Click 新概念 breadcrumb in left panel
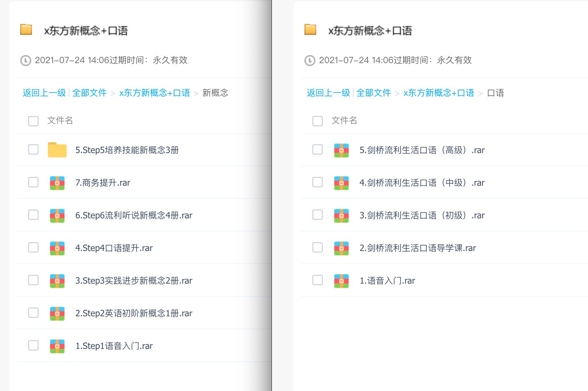The width and height of the screenshot is (588, 391). click(215, 93)
